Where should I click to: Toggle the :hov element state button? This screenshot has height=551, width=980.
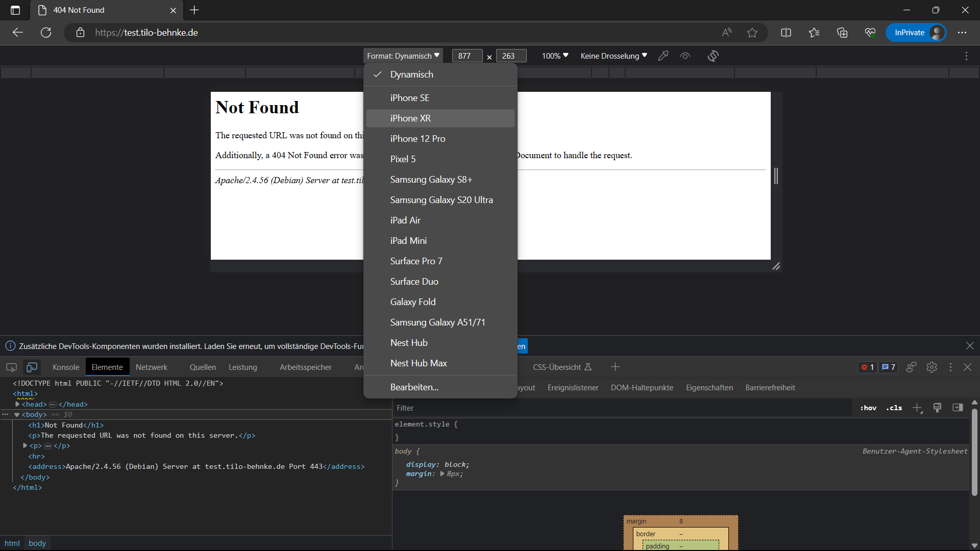(868, 408)
